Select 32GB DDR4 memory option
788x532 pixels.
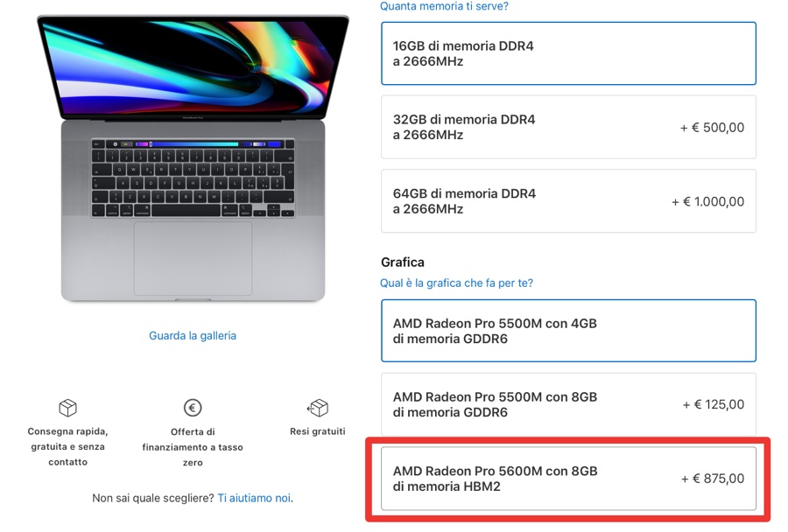click(568, 127)
